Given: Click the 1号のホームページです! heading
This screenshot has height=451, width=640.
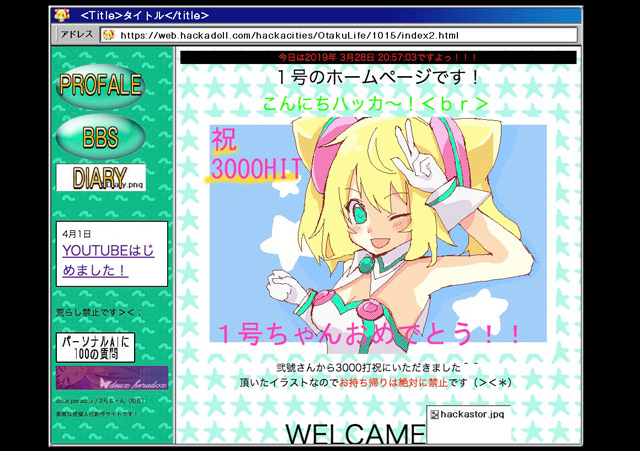Looking at the screenshot, I should pyautogui.click(x=378, y=77).
